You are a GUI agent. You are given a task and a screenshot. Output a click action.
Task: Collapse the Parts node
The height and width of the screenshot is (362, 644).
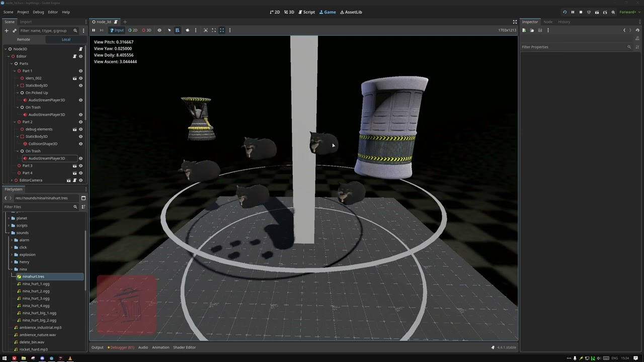point(11,63)
